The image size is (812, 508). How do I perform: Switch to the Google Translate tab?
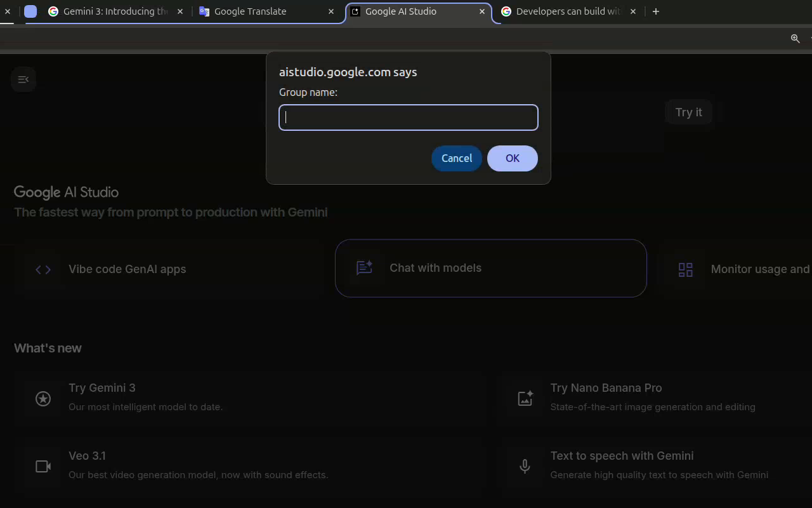250,11
